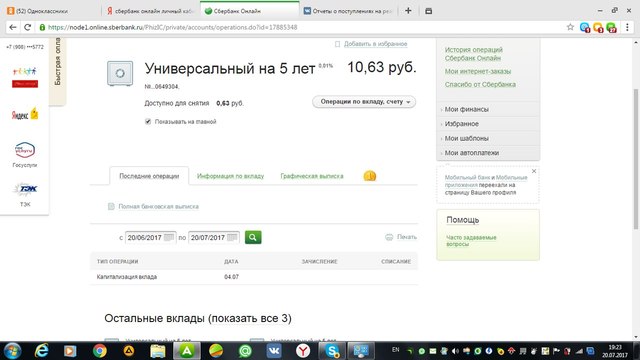Open the start date calendar picker icon
Image resolution: width=640 pixels, height=360 pixels.
click(169, 238)
